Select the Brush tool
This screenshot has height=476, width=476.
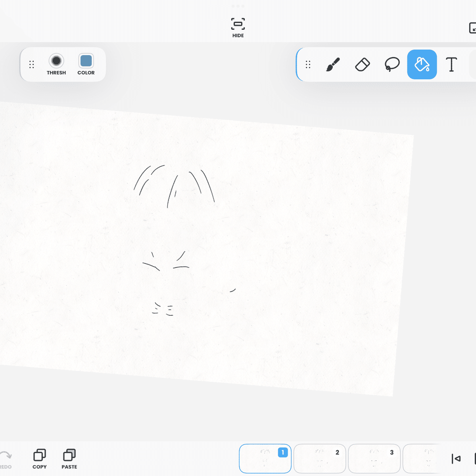pos(333,64)
